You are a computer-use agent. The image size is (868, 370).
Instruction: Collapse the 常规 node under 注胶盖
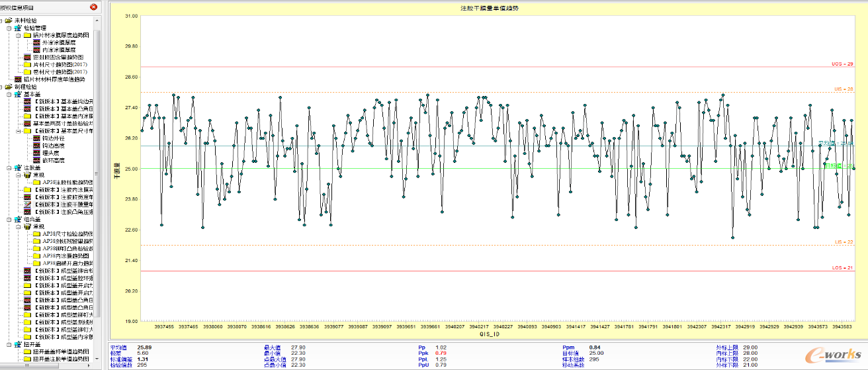(18, 174)
